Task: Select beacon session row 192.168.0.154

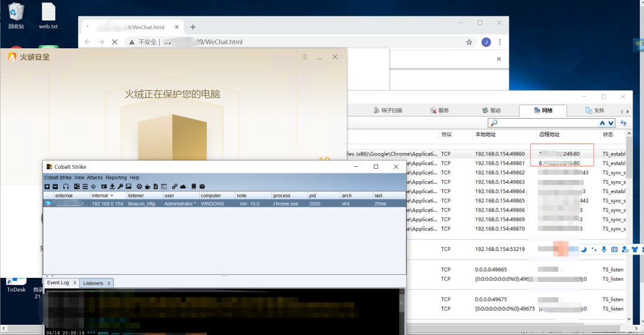Action: coord(224,204)
